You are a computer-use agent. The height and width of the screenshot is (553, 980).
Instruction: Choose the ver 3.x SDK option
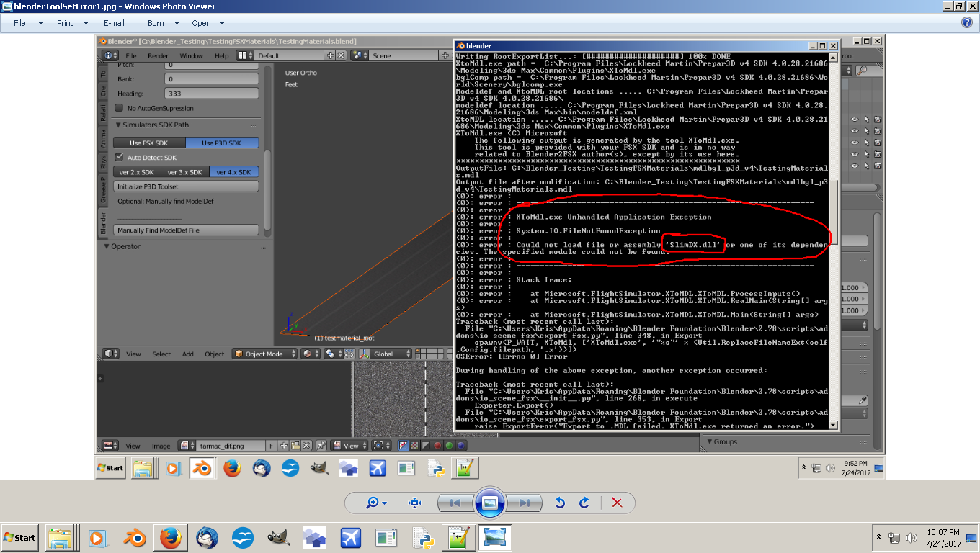coord(185,172)
